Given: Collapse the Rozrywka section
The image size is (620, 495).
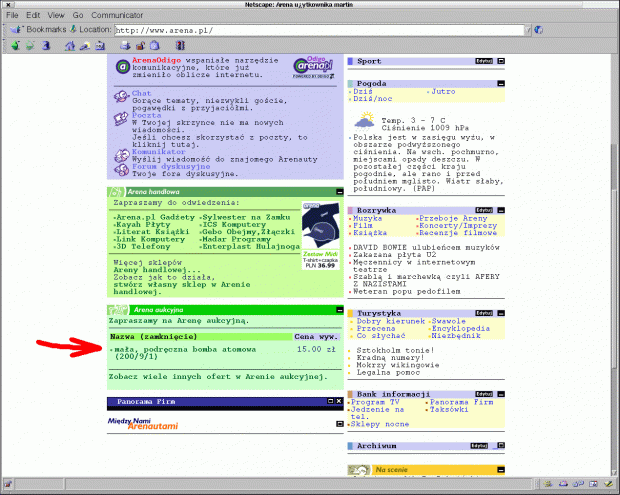Looking at the screenshot, I should [501, 210].
